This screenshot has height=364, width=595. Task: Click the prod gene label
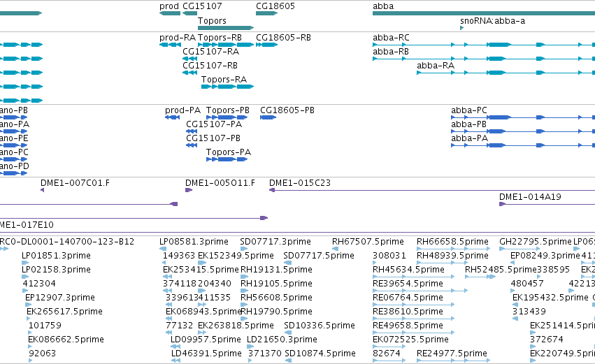click(x=169, y=6)
